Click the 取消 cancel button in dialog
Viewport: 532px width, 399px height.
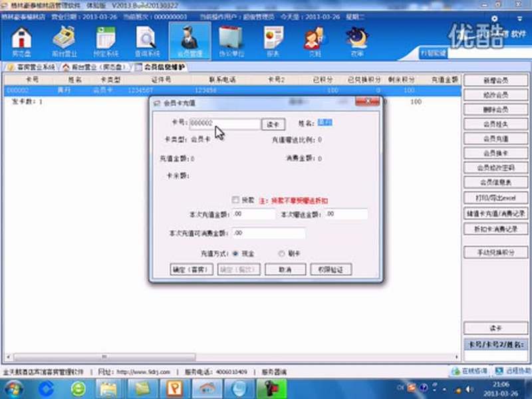pyautogui.click(x=285, y=269)
